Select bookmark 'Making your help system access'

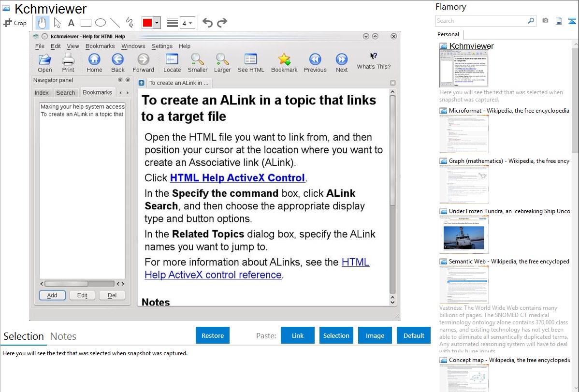[x=82, y=106]
